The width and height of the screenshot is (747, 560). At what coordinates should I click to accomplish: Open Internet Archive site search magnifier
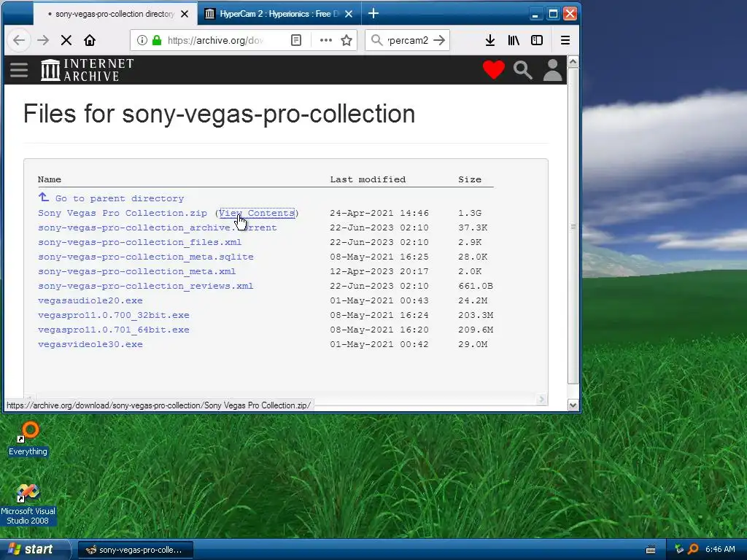click(522, 70)
